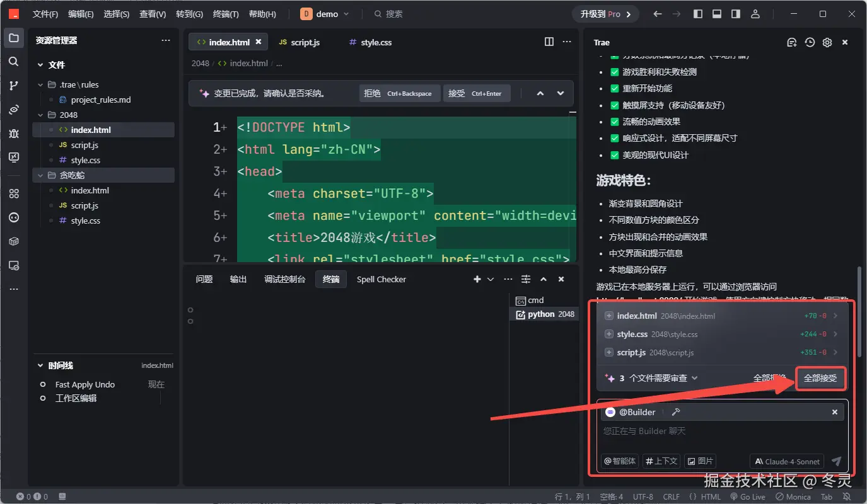Open the Search view in activity bar

click(x=14, y=62)
